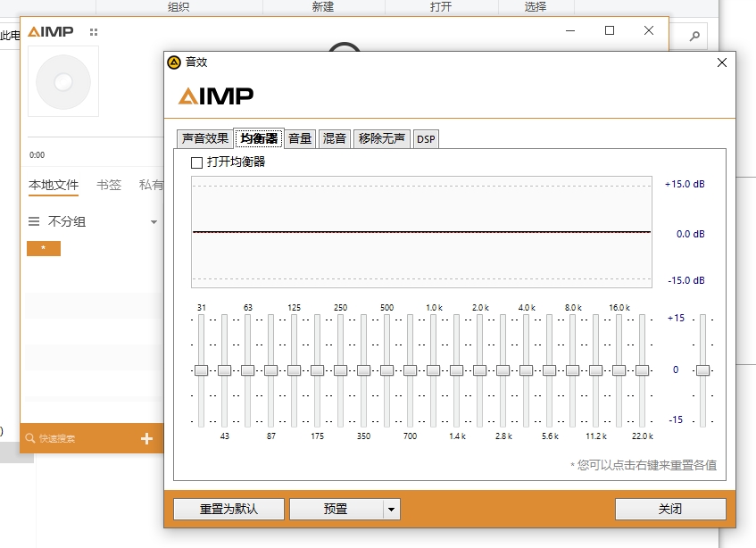Screen dimensions: 756x548
Task: Click the 16.0k equalizer slider handle
Action: [619, 370]
